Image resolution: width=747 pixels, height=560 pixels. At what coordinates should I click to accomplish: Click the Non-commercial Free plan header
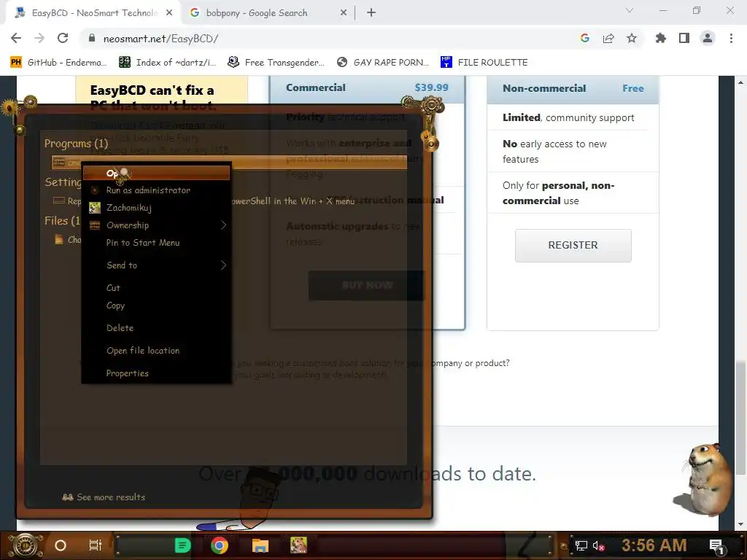point(573,88)
